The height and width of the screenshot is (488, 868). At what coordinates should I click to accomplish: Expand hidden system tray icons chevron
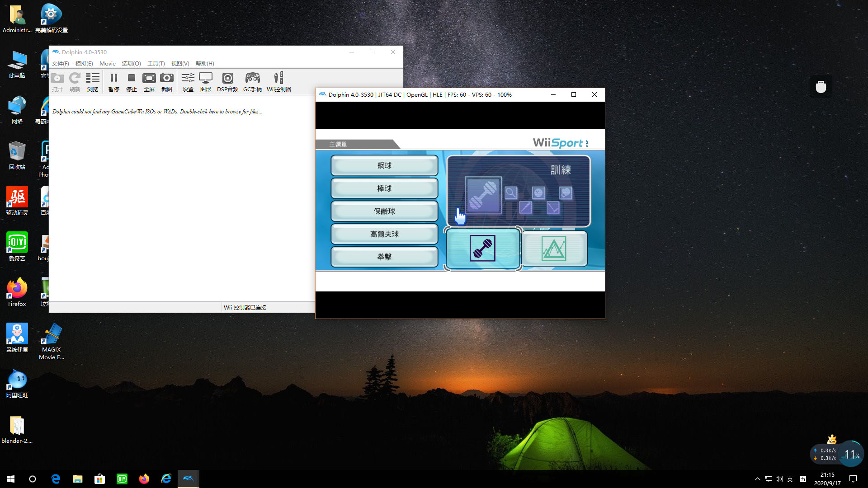tap(758, 479)
